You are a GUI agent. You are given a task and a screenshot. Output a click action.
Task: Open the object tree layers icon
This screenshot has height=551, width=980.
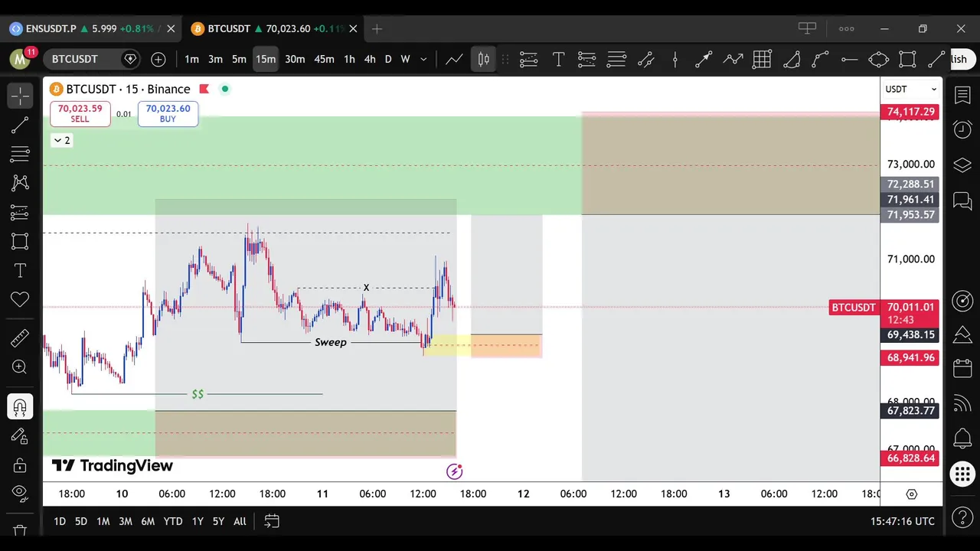click(962, 165)
